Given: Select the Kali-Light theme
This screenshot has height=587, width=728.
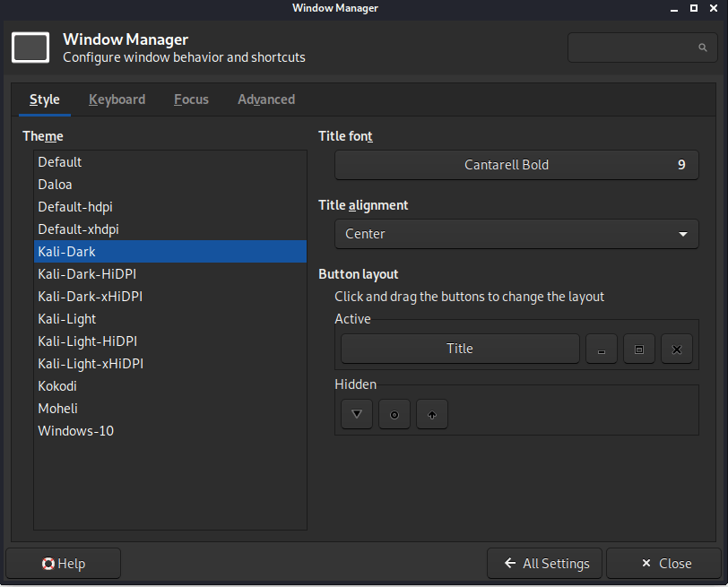Looking at the screenshot, I should tap(67, 319).
